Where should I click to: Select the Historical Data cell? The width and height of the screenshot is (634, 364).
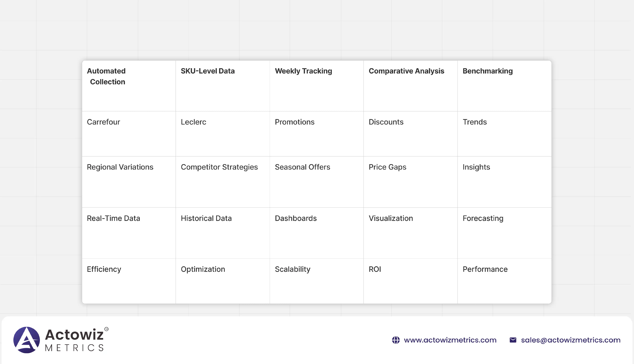click(206, 218)
